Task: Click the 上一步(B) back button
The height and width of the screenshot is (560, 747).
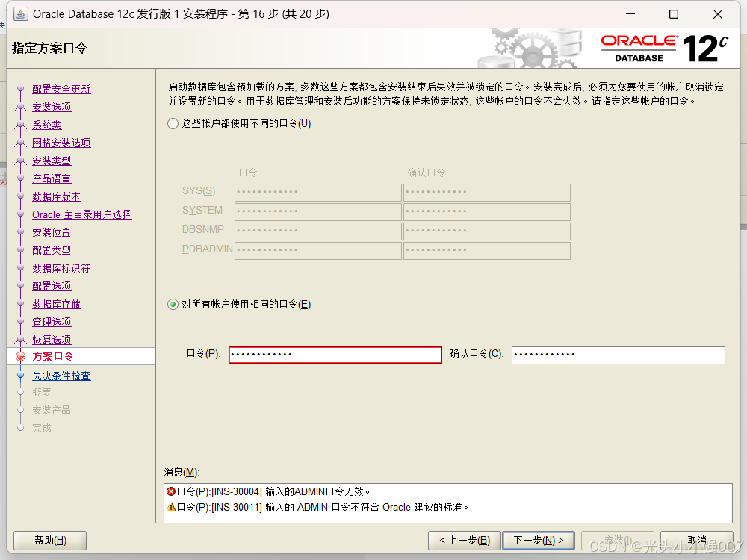Action: pos(465,541)
